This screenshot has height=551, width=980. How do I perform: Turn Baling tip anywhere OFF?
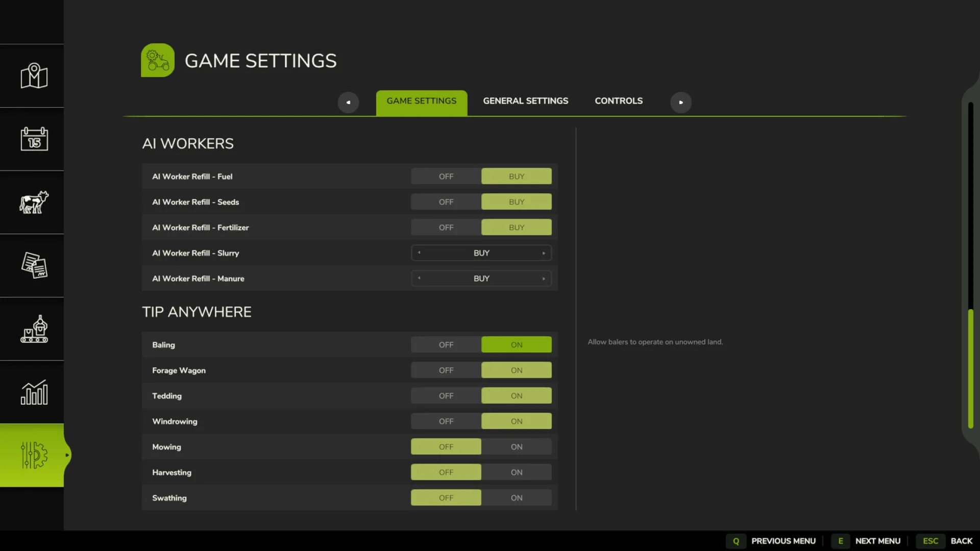446,344
